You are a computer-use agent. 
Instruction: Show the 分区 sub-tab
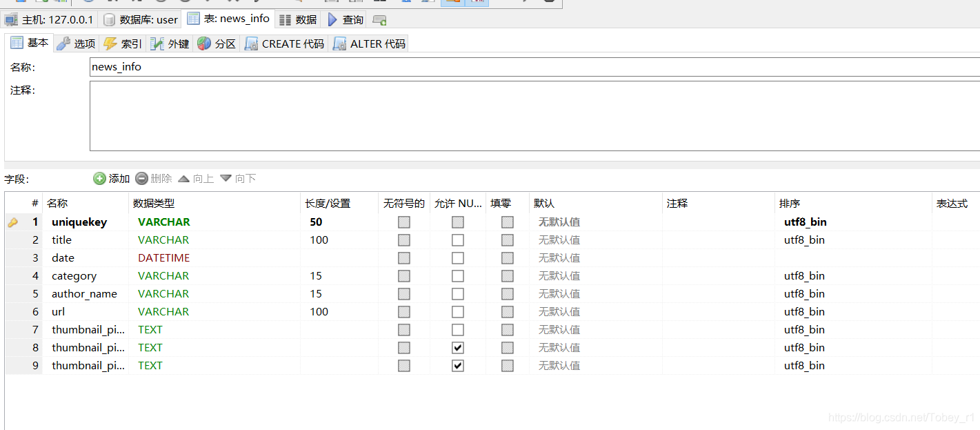[x=217, y=43]
